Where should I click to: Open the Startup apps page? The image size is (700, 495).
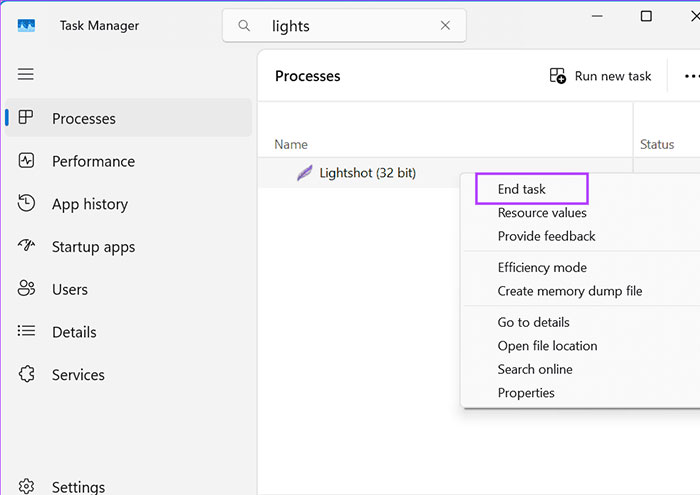[93, 247]
